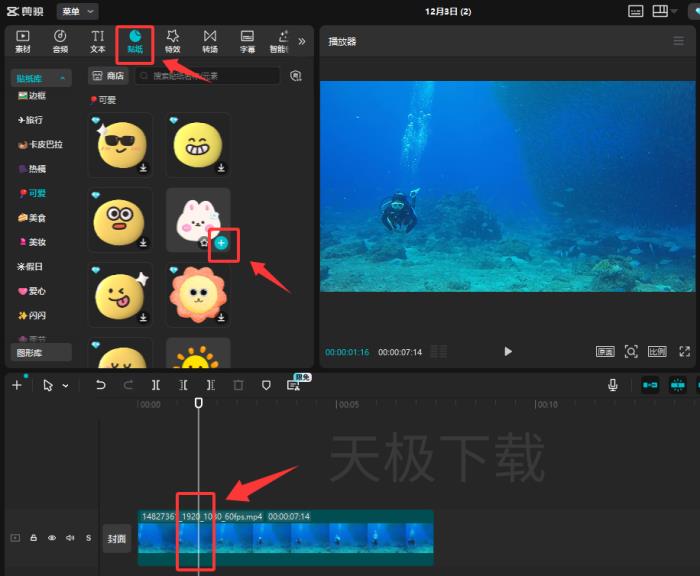Click the fullscreen preview icon
Viewport: 700px width, 576px height.
pyautogui.click(x=685, y=352)
